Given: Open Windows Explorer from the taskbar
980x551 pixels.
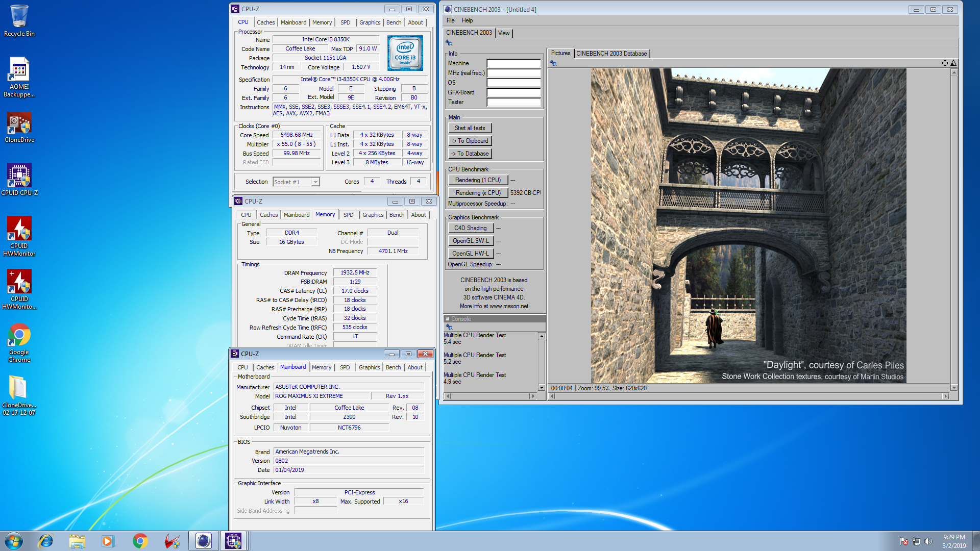Looking at the screenshot, I should pyautogui.click(x=77, y=541).
